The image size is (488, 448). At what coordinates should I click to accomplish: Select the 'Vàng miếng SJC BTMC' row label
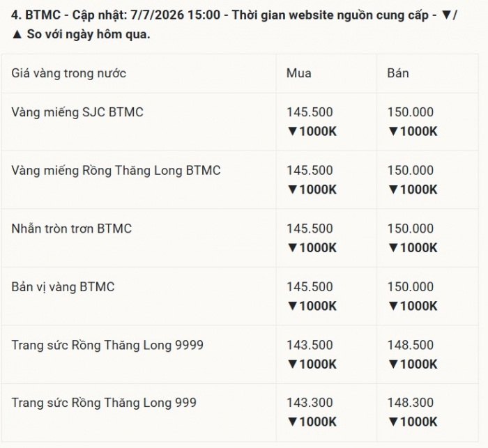(77, 112)
